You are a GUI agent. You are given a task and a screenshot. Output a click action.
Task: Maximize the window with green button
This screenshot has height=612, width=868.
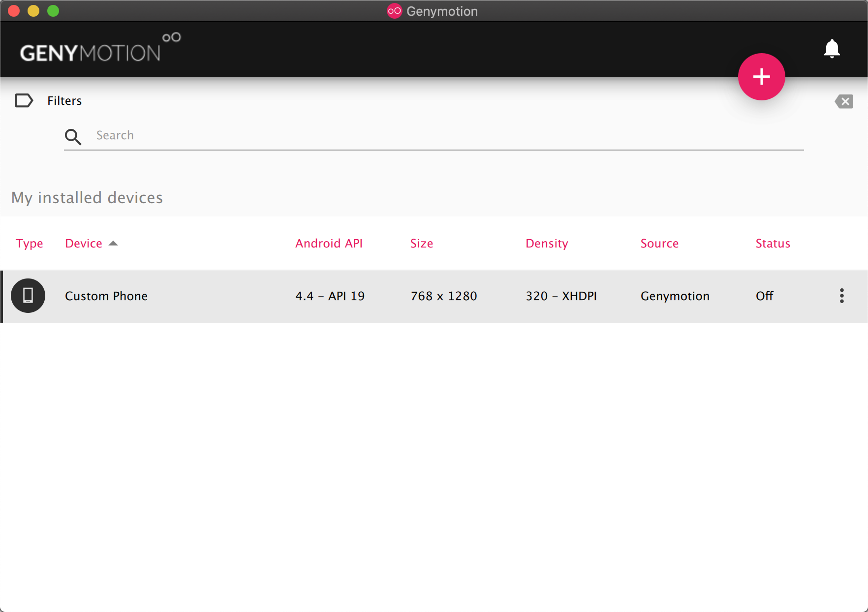point(53,11)
